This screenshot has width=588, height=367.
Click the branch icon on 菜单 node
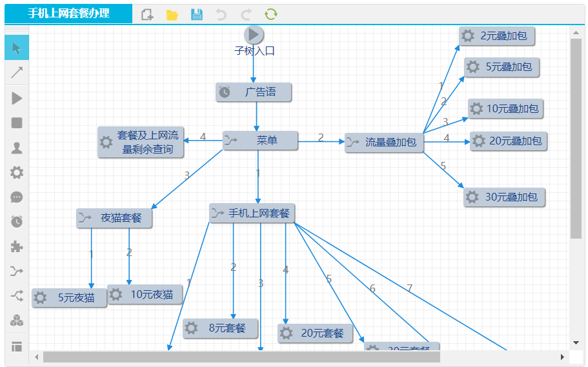tap(231, 141)
